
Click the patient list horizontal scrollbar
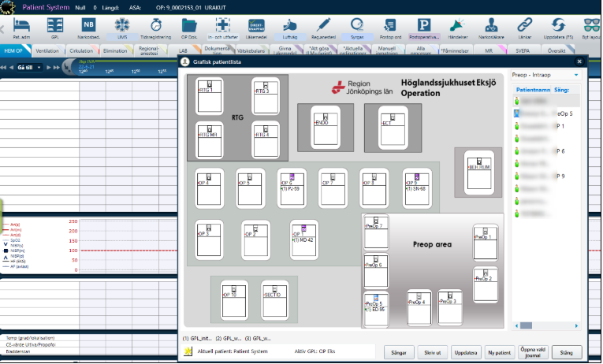544,325
